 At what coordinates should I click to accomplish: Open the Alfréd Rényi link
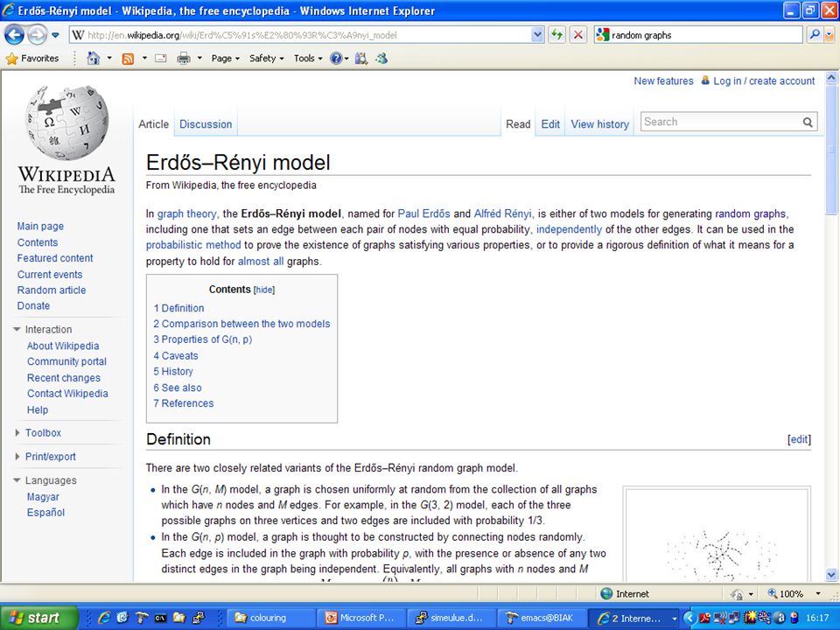[502, 213]
